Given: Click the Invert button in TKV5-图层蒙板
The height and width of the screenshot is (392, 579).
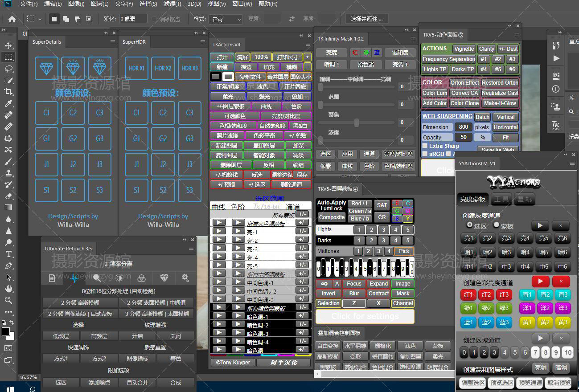Looking at the screenshot, I should point(329,294).
